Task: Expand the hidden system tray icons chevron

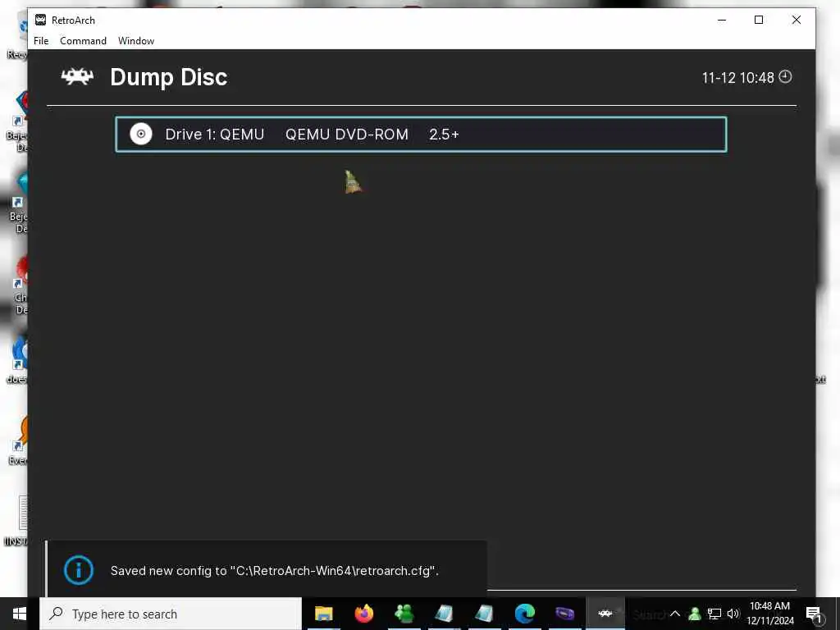Action: click(x=675, y=614)
